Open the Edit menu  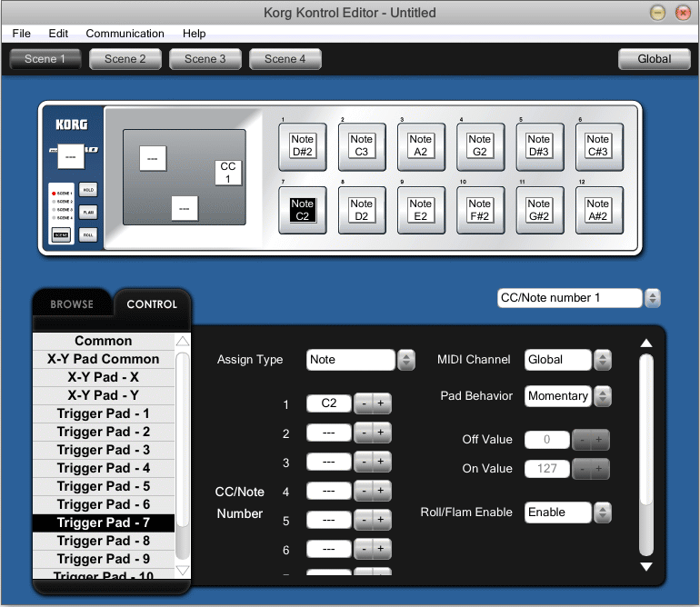pos(58,34)
